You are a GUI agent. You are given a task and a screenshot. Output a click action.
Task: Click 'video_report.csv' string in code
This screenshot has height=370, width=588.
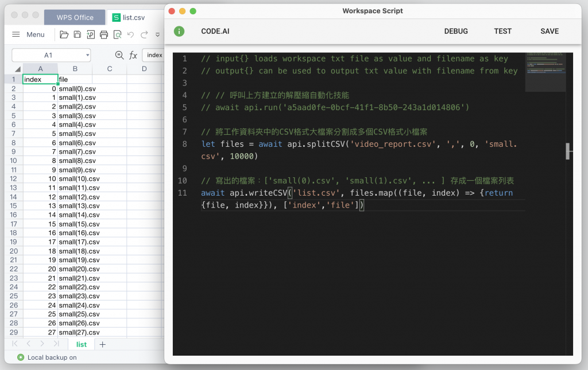point(393,144)
